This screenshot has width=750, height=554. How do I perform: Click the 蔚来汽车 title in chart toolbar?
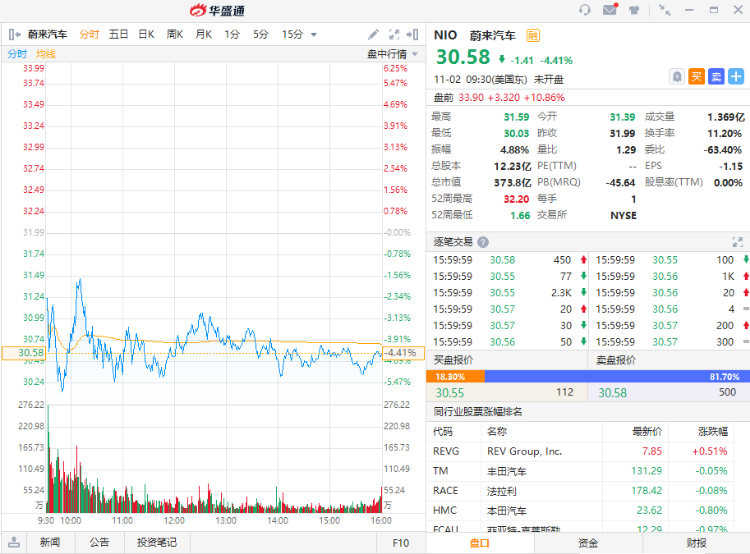[x=47, y=34]
